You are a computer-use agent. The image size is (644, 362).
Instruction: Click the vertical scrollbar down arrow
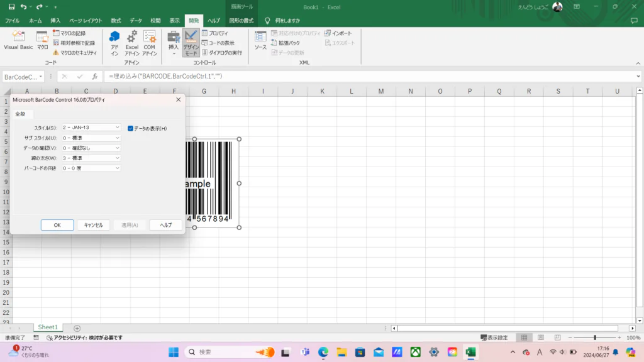(640, 321)
